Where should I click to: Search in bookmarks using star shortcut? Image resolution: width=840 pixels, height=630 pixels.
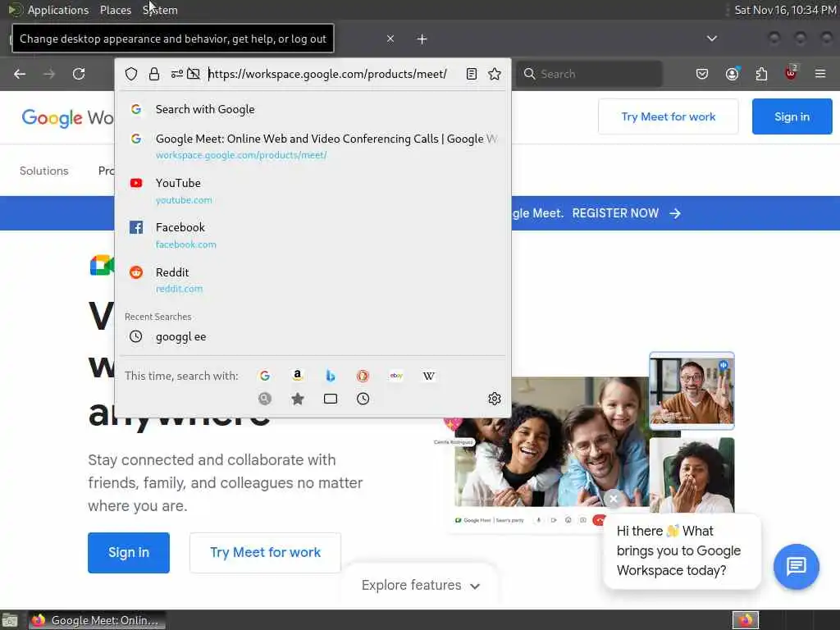coord(298,399)
